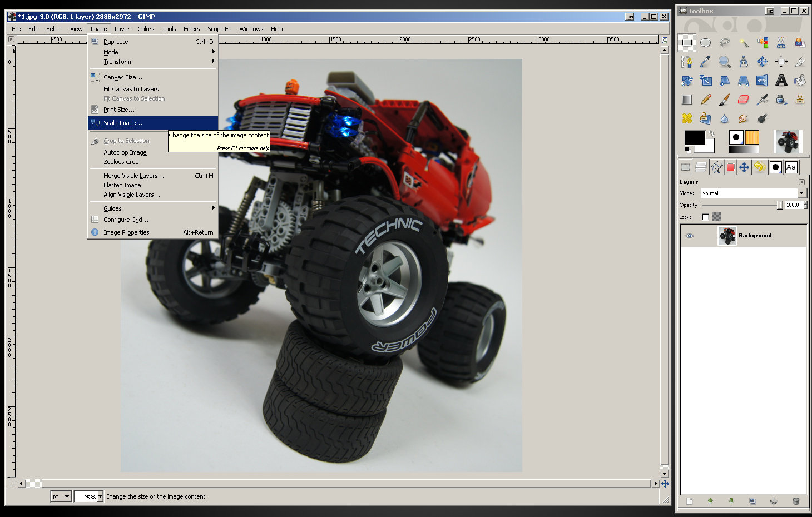812x517 pixels.
Task: Select the Bucket Fill tool
Action: [x=800, y=81]
